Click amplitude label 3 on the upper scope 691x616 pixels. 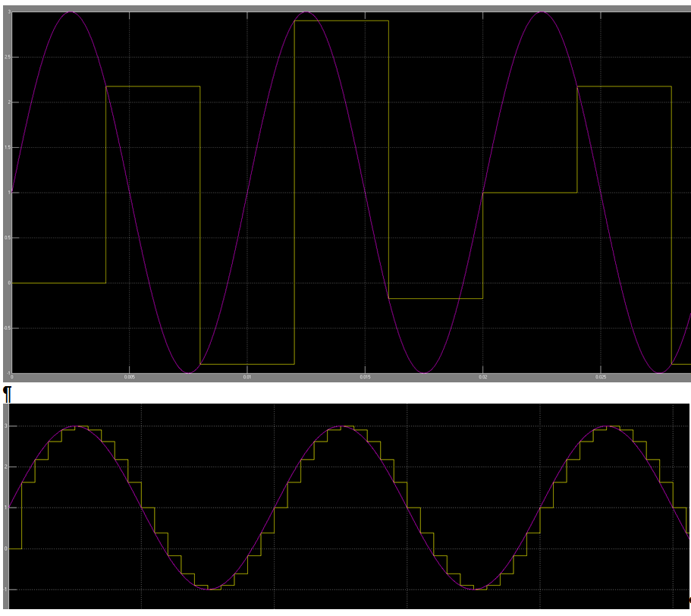pos(9,12)
